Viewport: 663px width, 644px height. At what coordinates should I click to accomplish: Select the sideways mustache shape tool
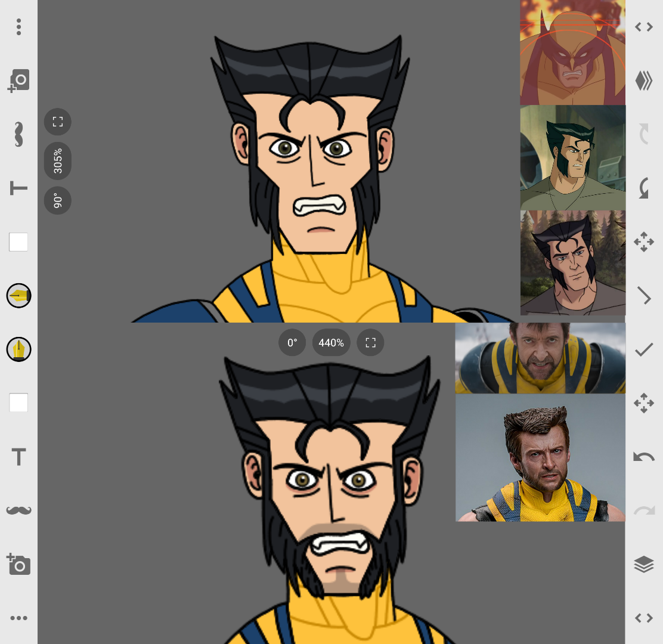[18, 135]
